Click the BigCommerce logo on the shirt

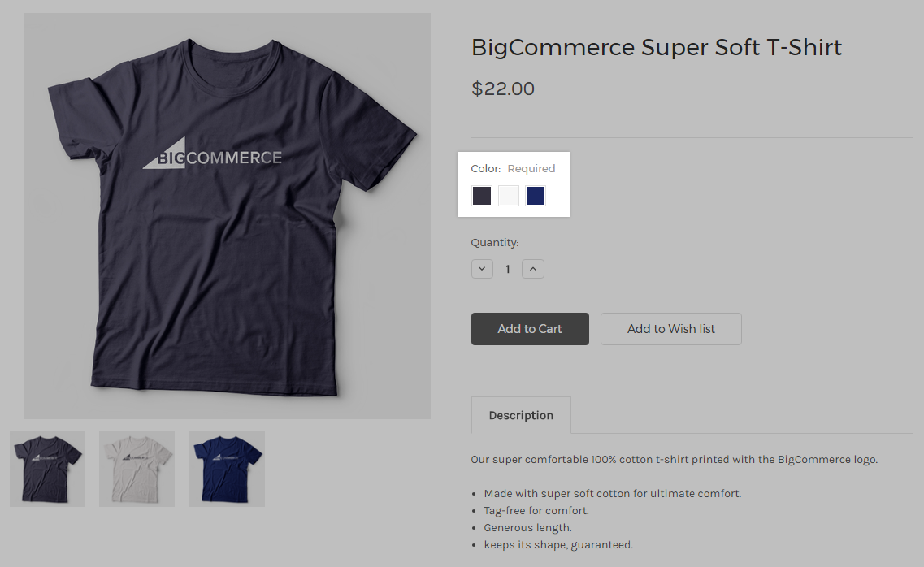point(212,154)
